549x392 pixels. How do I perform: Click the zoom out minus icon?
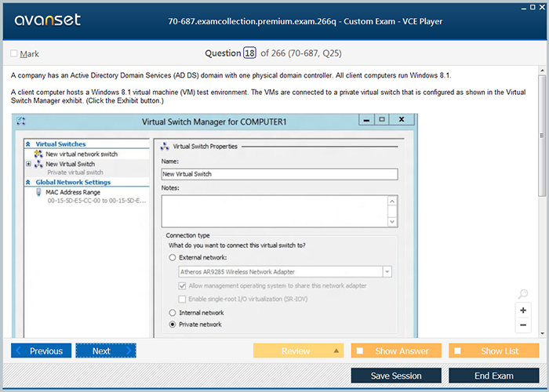click(x=523, y=325)
